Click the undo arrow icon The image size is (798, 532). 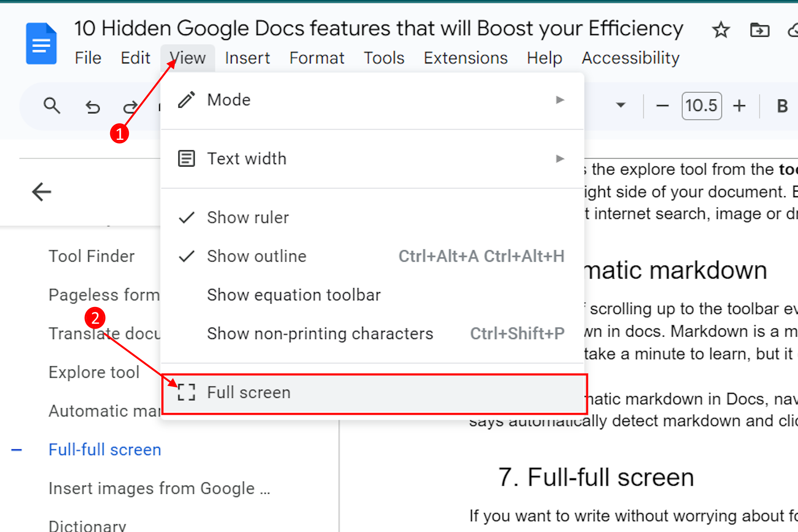(x=92, y=107)
